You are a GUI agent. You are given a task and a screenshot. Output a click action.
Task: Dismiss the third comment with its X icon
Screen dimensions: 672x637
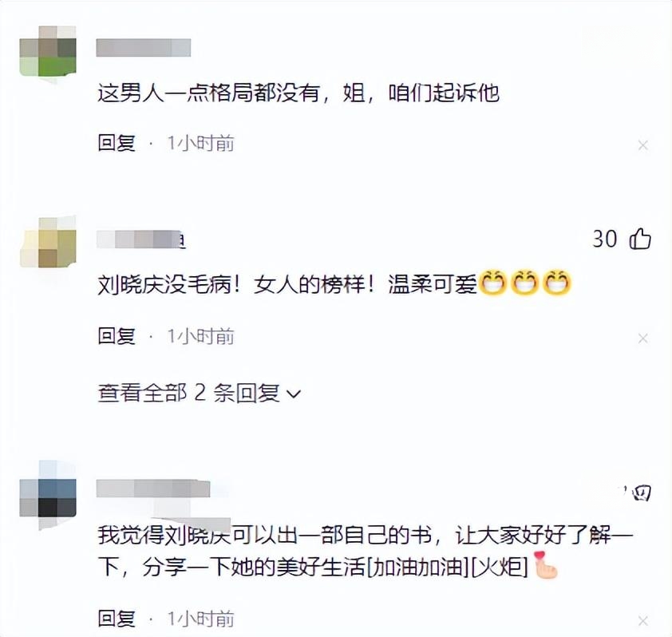click(642, 621)
